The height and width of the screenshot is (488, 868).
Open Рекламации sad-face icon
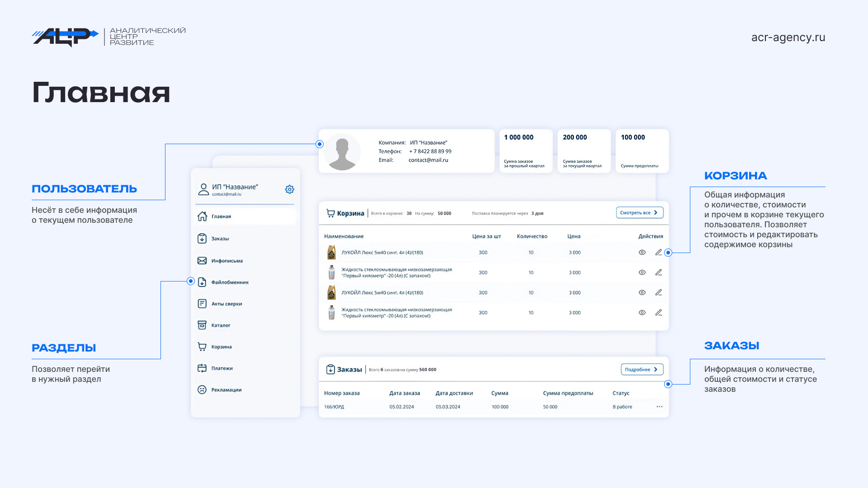[202, 389]
